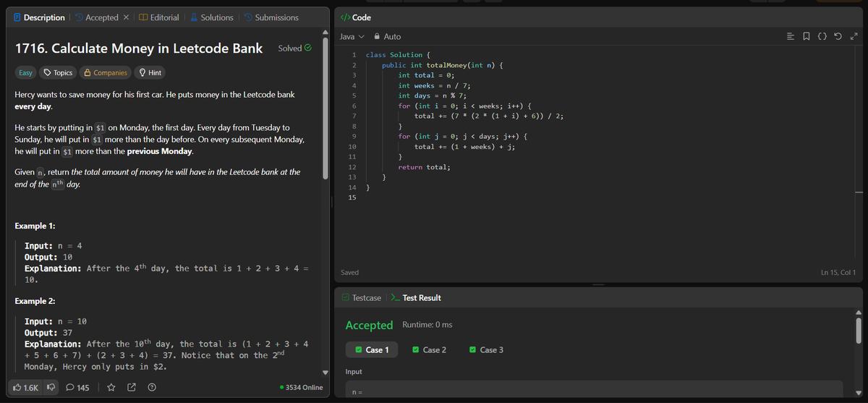
Task: Click the '3534 Online' indicator
Action: point(302,388)
